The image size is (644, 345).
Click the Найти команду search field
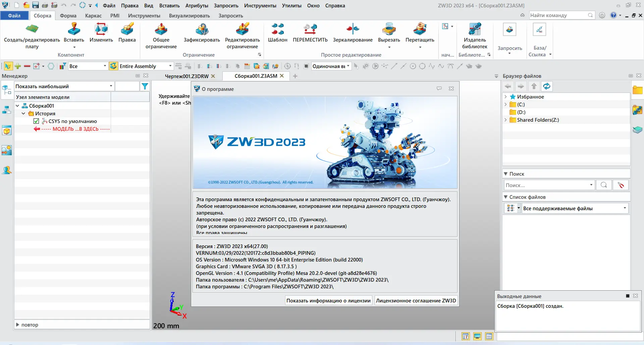(x=558, y=15)
